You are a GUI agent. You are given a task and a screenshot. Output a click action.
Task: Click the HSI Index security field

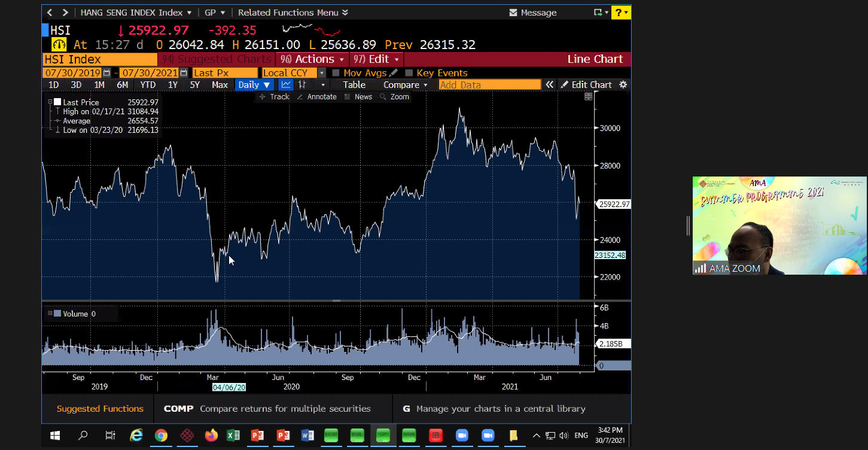(100, 59)
